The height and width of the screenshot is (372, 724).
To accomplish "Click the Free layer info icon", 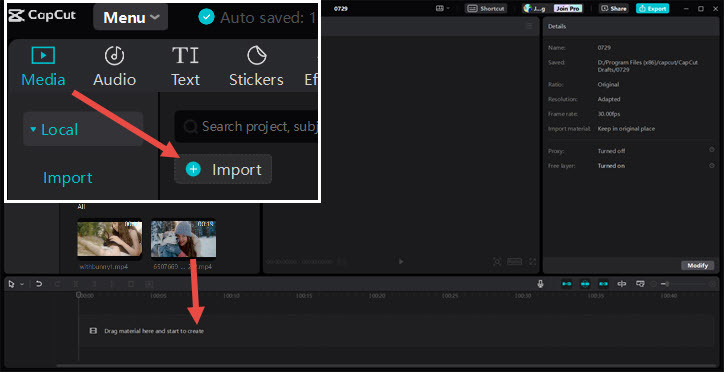I will pos(712,165).
